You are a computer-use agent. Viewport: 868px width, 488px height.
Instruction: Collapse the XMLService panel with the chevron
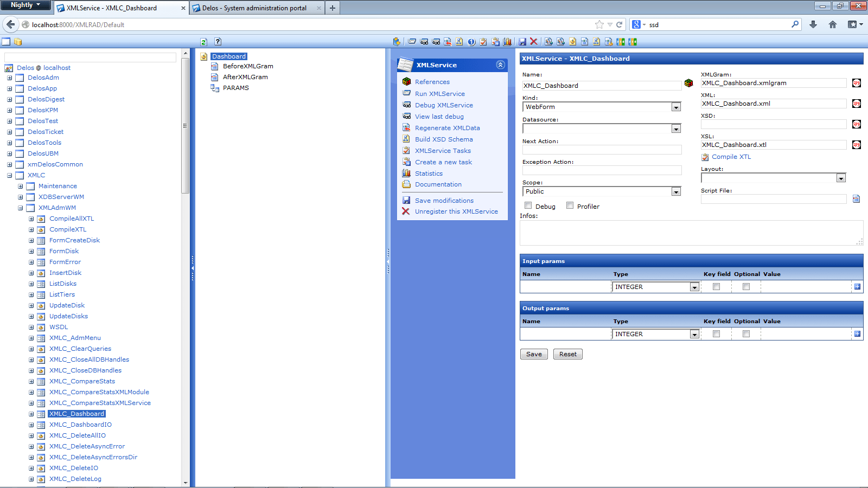500,65
